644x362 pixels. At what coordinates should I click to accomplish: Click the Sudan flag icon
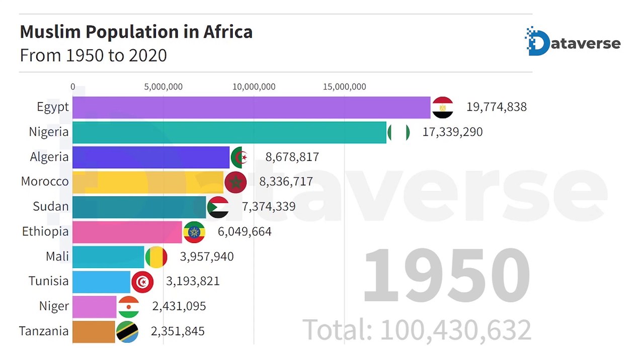coord(218,207)
